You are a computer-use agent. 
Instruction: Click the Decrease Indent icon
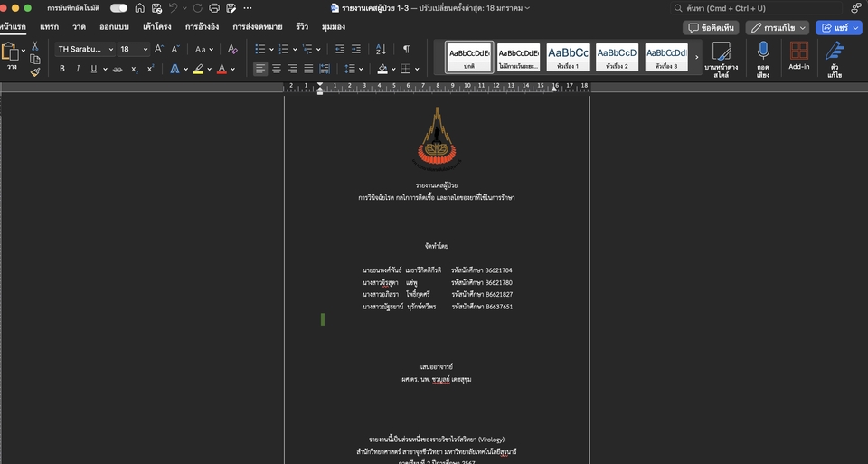point(340,49)
